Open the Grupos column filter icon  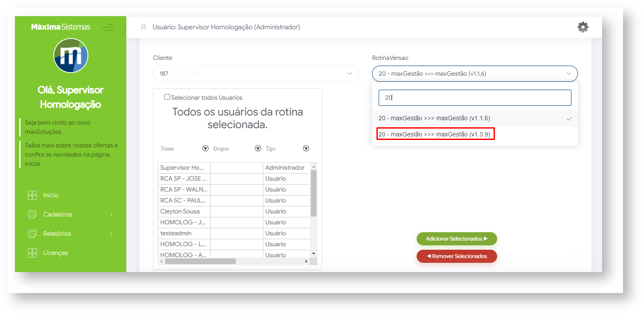(x=258, y=149)
